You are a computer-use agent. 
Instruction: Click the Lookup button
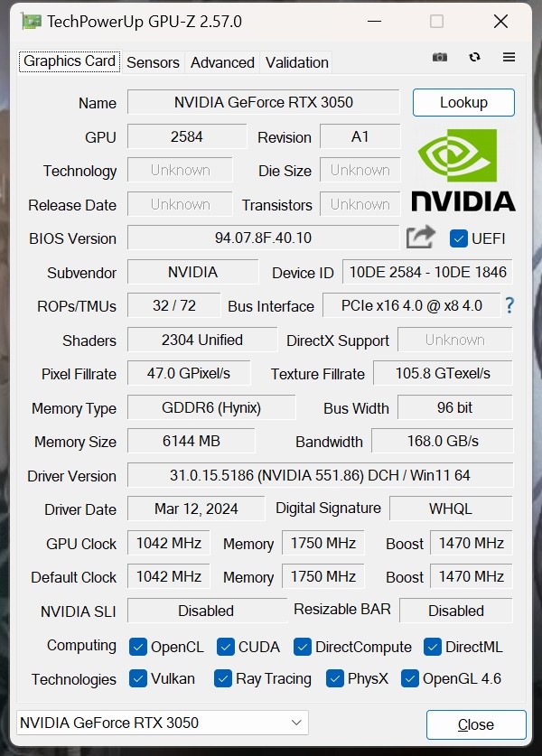pyautogui.click(x=463, y=102)
